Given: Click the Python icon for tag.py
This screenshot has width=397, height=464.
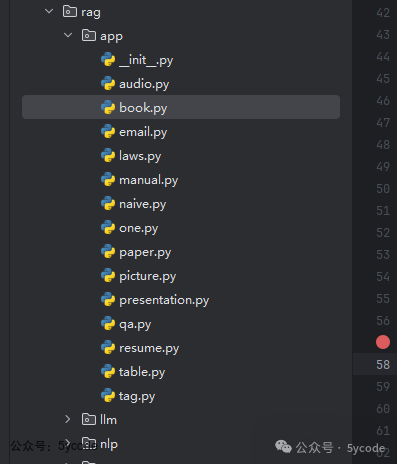Looking at the screenshot, I should 108,396.
